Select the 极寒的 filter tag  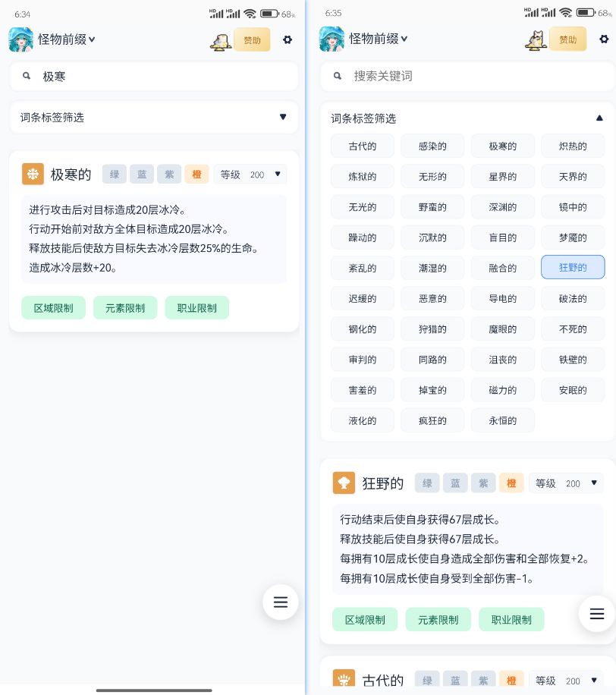pos(502,146)
